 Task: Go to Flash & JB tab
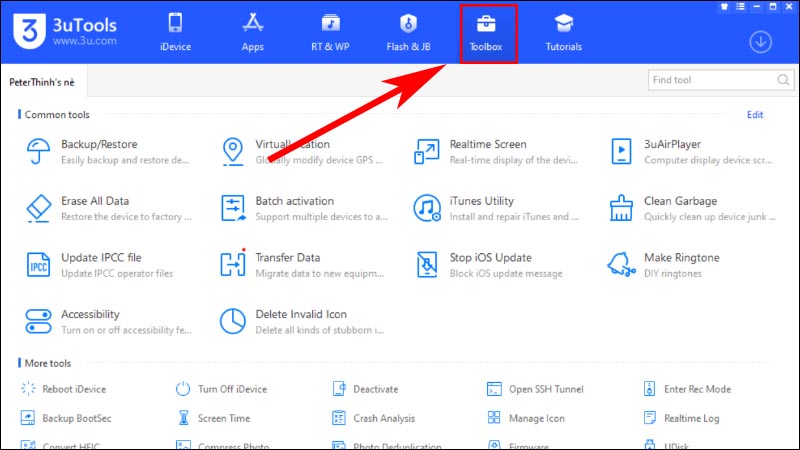click(x=408, y=32)
